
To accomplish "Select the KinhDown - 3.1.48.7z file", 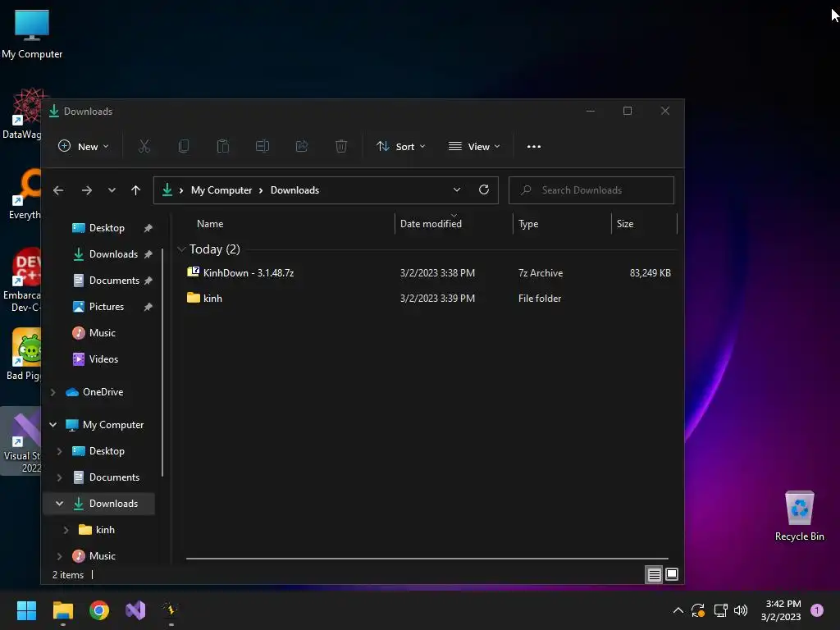I will tap(428, 272).
